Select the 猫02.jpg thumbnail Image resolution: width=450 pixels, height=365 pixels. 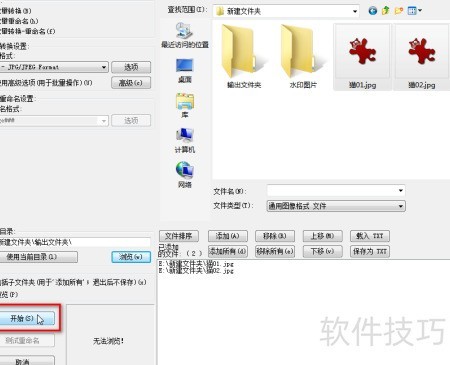[422, 57]
